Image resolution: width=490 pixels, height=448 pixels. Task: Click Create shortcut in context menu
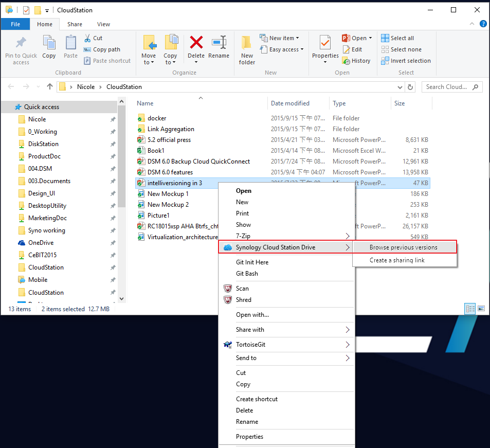[286, 399]
